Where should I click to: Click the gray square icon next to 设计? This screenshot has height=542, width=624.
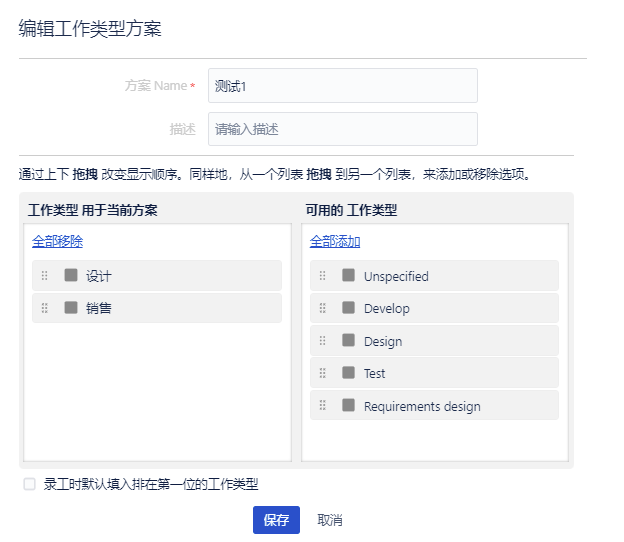[71, 275]
